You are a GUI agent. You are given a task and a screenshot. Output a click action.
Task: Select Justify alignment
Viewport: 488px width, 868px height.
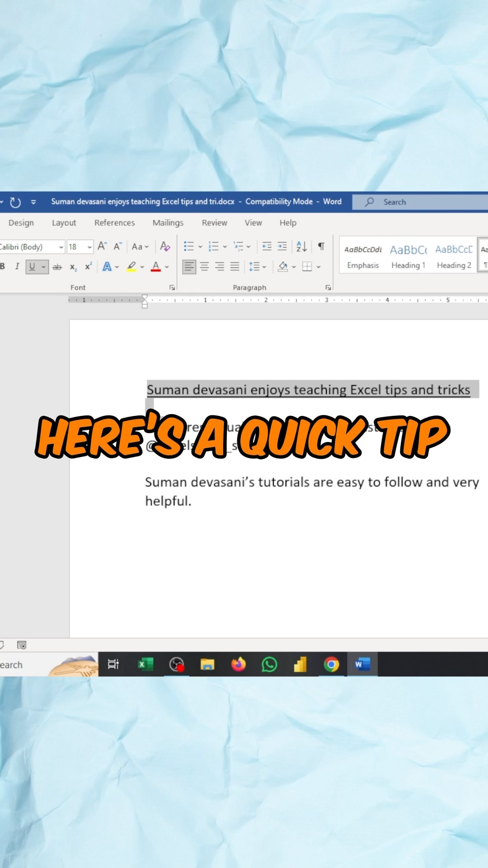(x=235, y=267)
